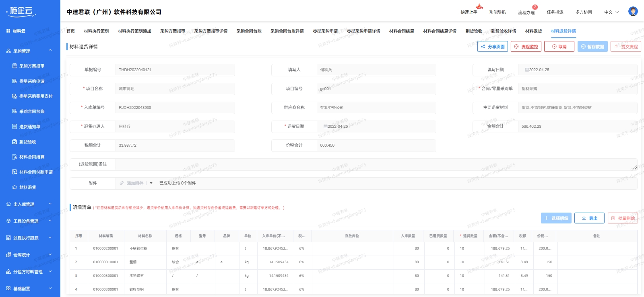Click the 送货通知单 sidebar icon
Viewport: 644px width, 297px height.
14,127
